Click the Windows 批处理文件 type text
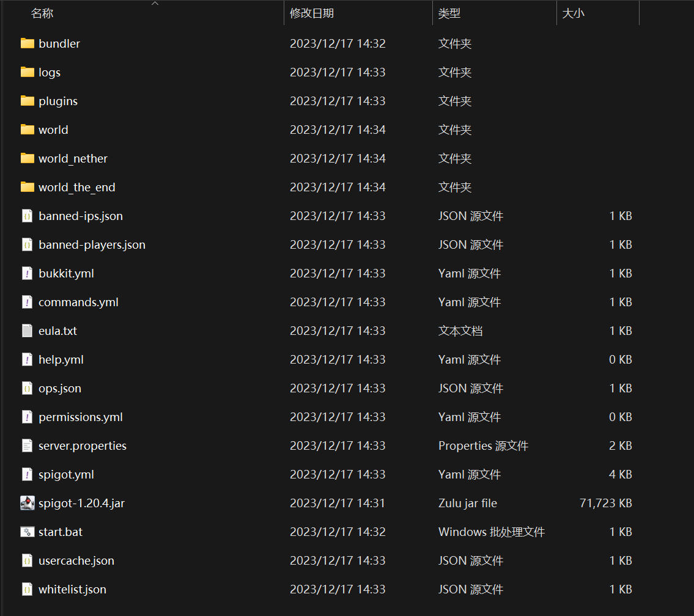Viewport: 694px width, 616px height. click(491, 532)
